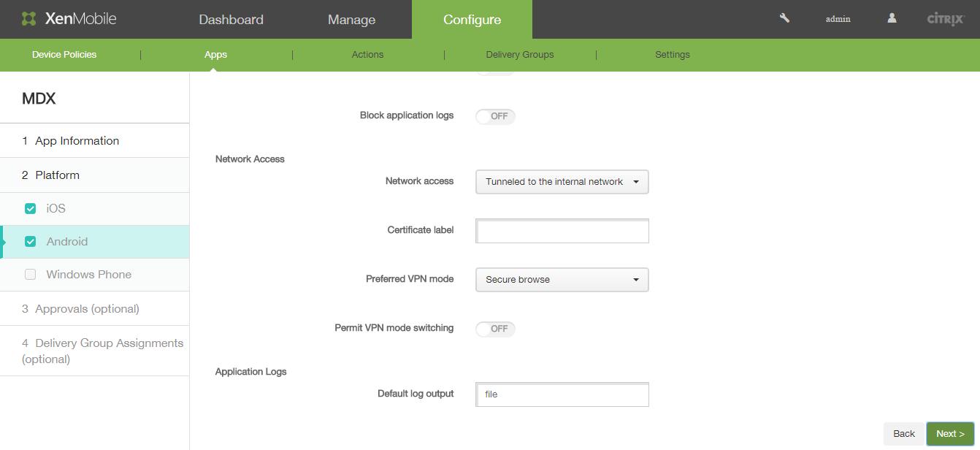Enable the Windows Phone checkbox
This screenshot has height=450, width=980.
pos(31,275)
